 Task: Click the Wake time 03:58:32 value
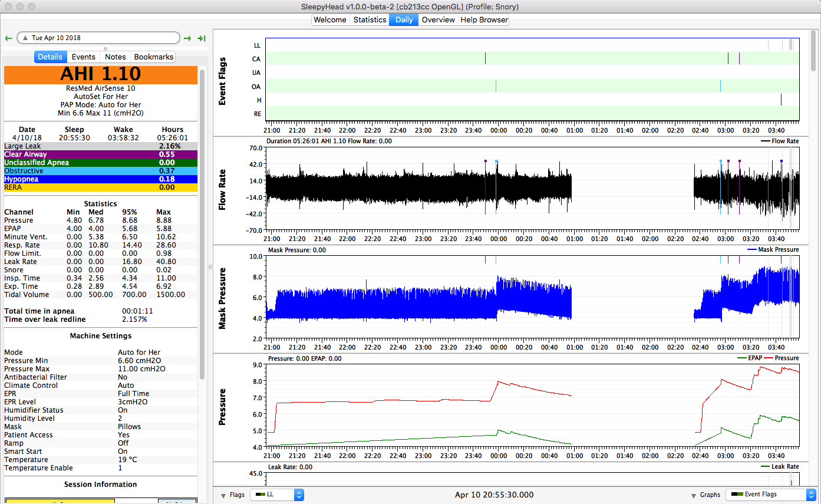pyautogui.click(x=123, y=138)
